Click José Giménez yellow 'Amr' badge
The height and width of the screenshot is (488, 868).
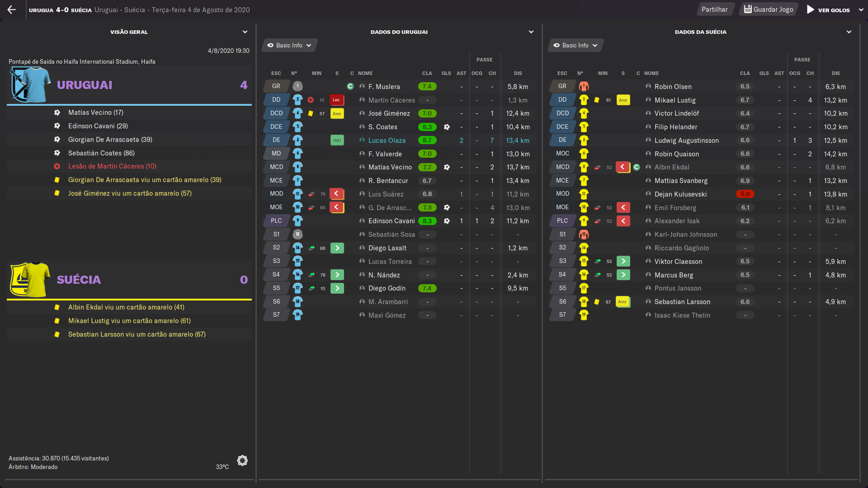point(337,113)
